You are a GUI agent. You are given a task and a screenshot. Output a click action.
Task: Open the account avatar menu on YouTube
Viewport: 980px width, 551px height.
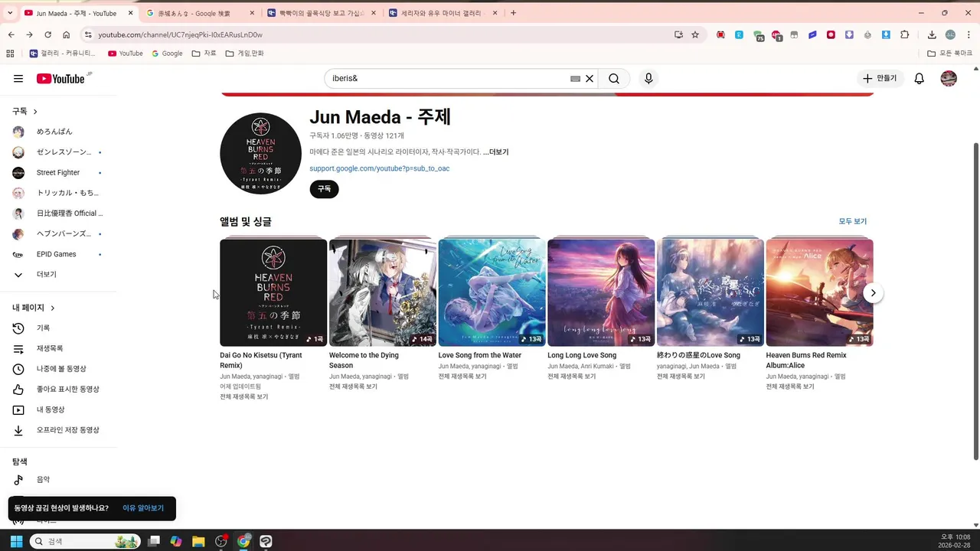point(949,79)
